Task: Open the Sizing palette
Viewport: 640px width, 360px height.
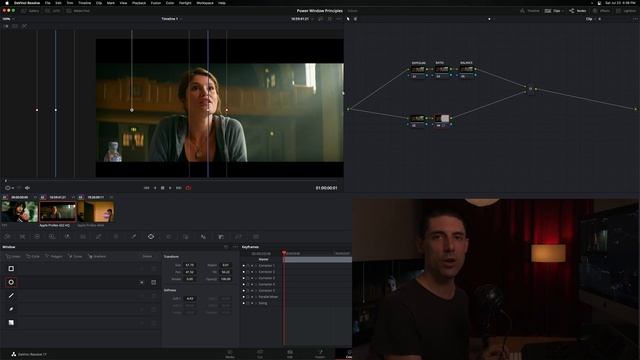Action: [x=238, y=237]
